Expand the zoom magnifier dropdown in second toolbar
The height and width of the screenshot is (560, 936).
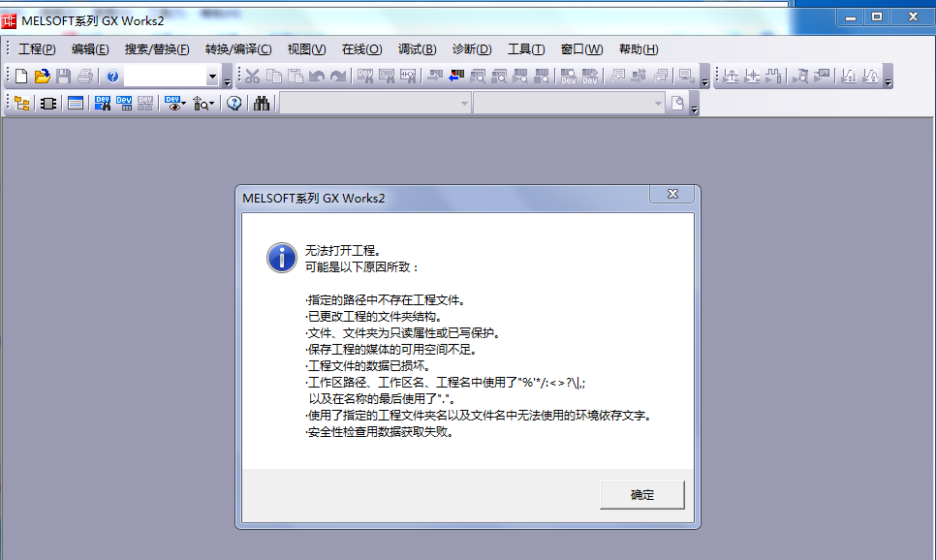211,105
